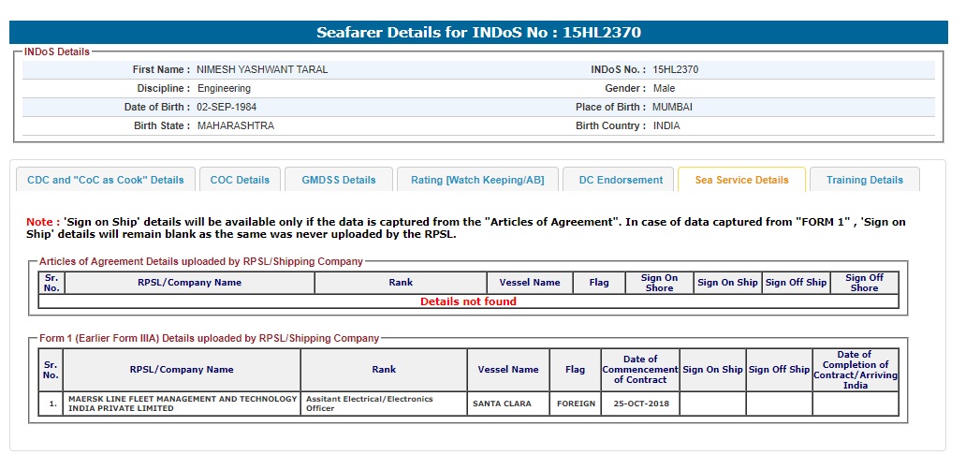
Task: Select the Date of Birth value 02-SEP-1984
Action: (227, 107)
